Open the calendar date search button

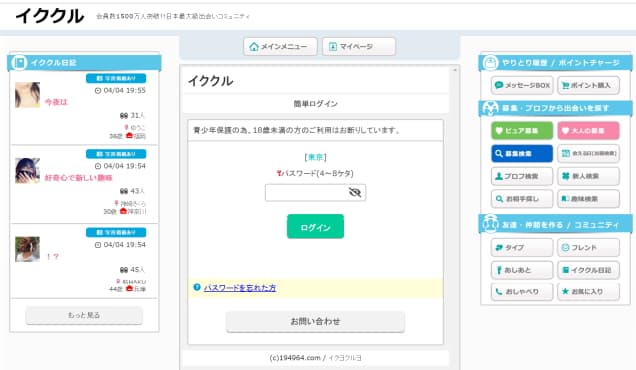(589, 153)
